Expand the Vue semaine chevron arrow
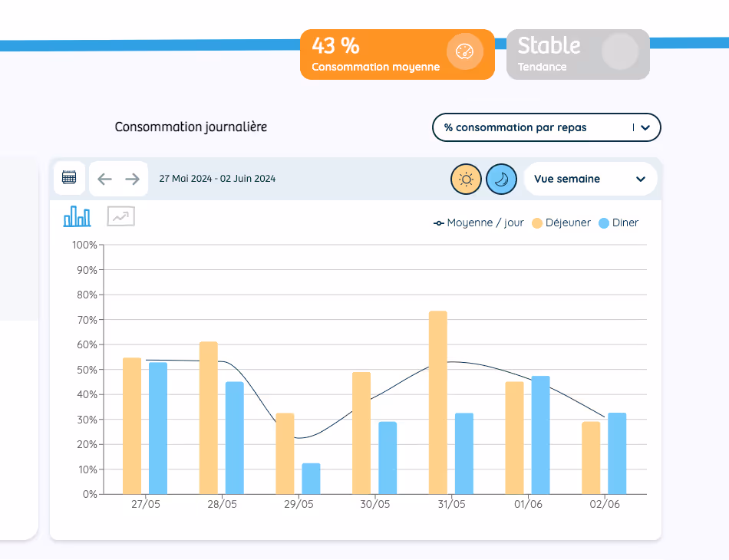 tap(641, 179)
